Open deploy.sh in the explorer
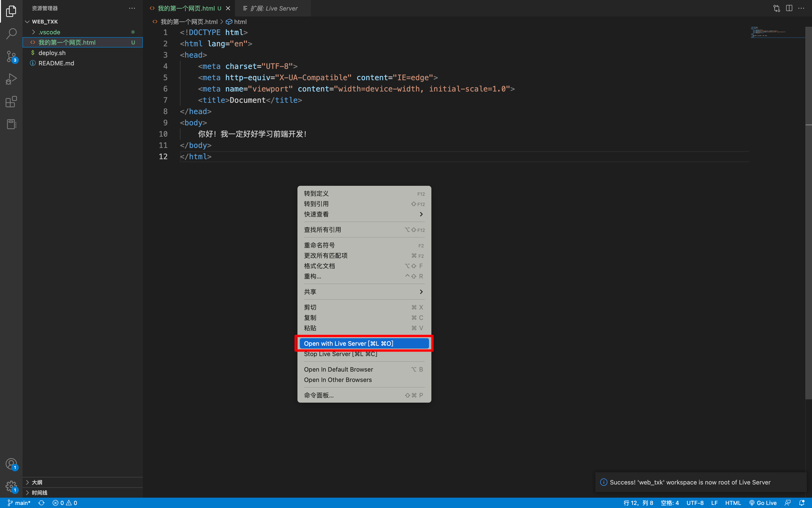This screenshot has width=812, height=508. pyautogui.click(x=82, y=53)
